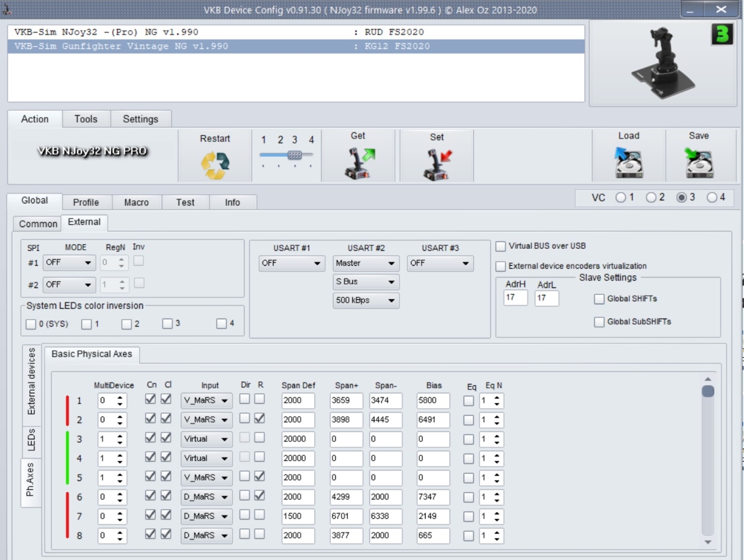Open USART #1 dropdown
This screenshot has width=744, height=560.
coord(291,263)
